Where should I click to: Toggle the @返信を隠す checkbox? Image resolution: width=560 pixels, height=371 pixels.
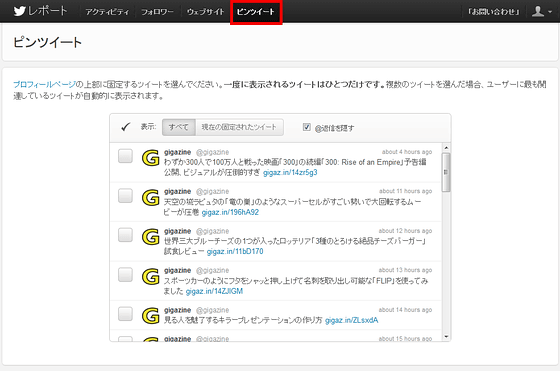click(307, 127)
